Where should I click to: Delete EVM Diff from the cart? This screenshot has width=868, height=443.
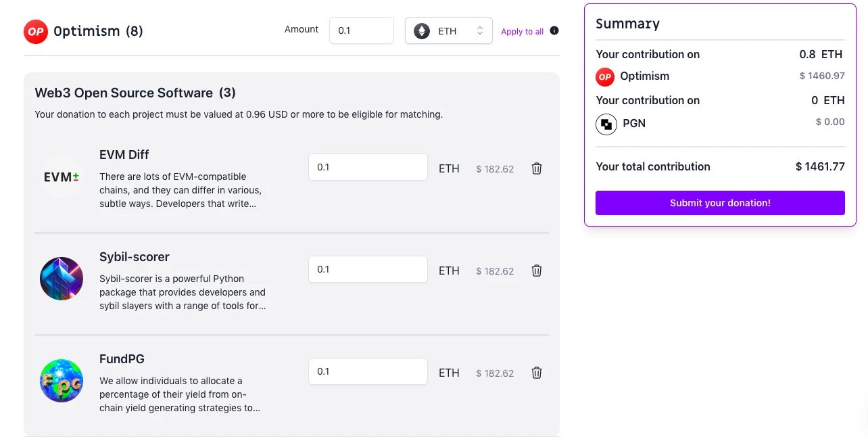pos(537,168)
